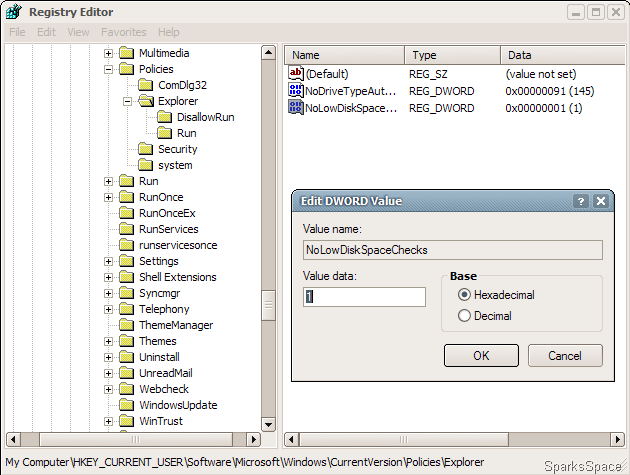Click the (Default) string value icon
The height and width of the screenshot is (475, 630).
tap(296, 73)
